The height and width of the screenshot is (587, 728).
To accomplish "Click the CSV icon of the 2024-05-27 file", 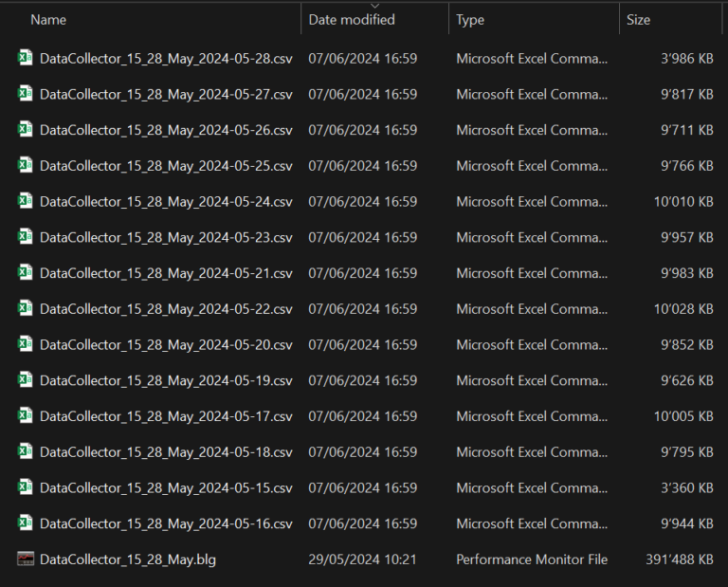I will click(x=26, y=94).
